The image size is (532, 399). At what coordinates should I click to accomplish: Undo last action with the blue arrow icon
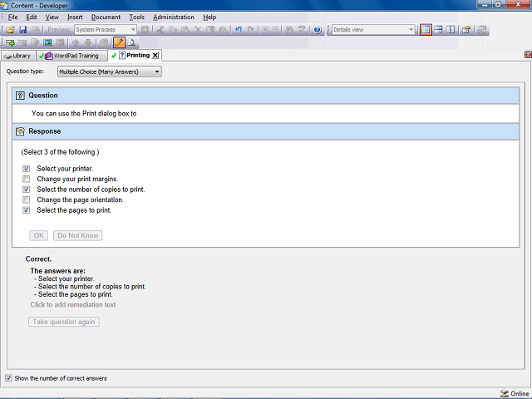239,30
